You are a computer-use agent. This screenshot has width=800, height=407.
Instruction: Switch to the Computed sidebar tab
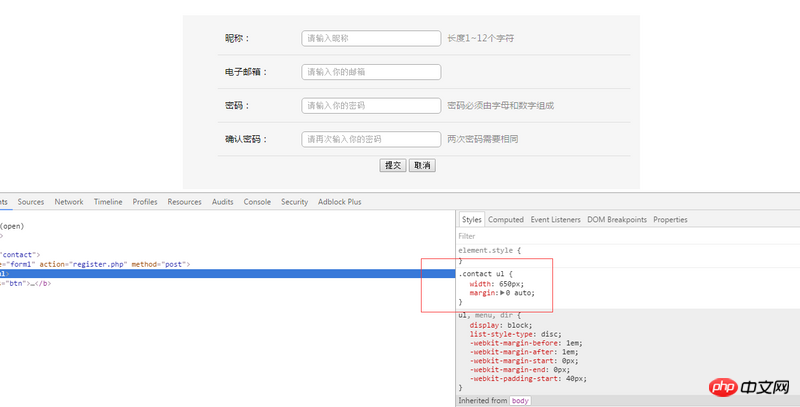506,220
